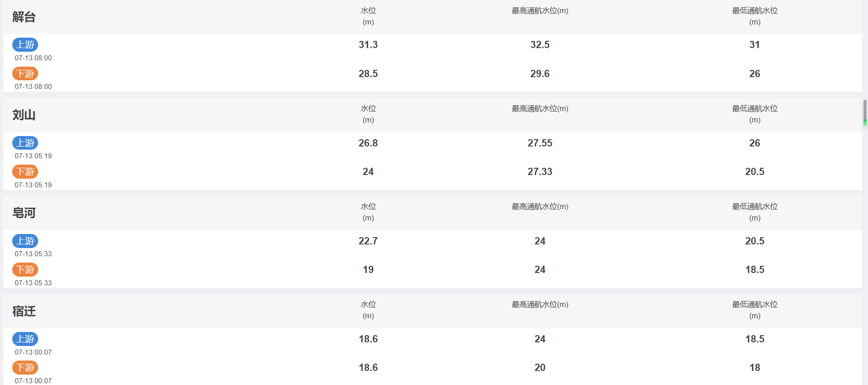Screen dimensions: 868x385
Task: Select 刘山 max navigable level 27.55
Action: click(x=540, y=143)
